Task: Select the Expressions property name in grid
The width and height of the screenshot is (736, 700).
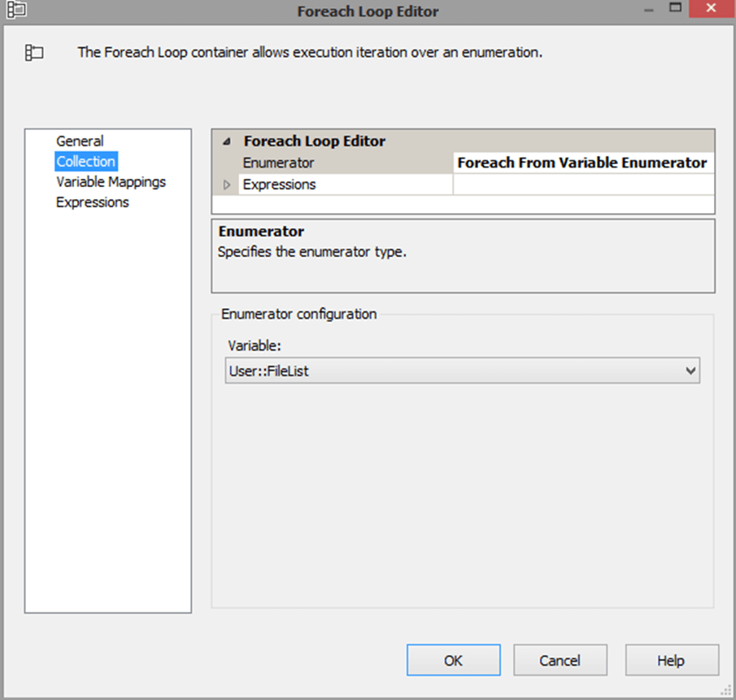Action: [x=279, y=185]
